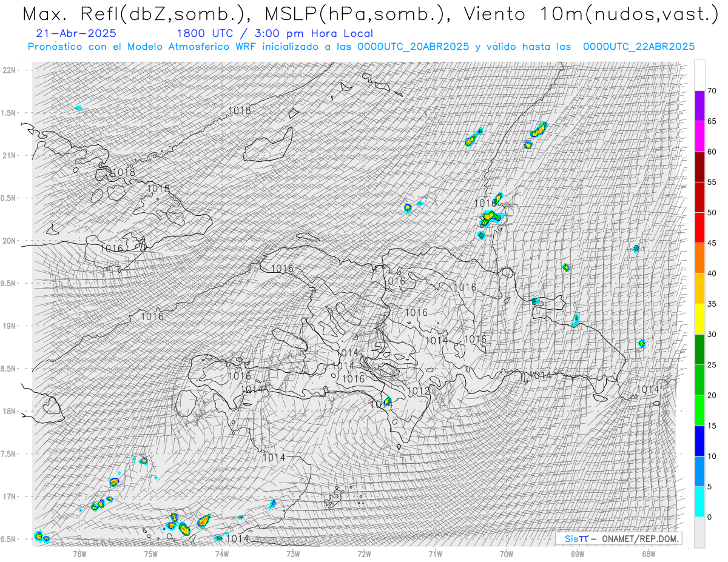Screen dimensions: 728x562
Task: Click the color scale value '45'
Action: (x=712, y=243)
